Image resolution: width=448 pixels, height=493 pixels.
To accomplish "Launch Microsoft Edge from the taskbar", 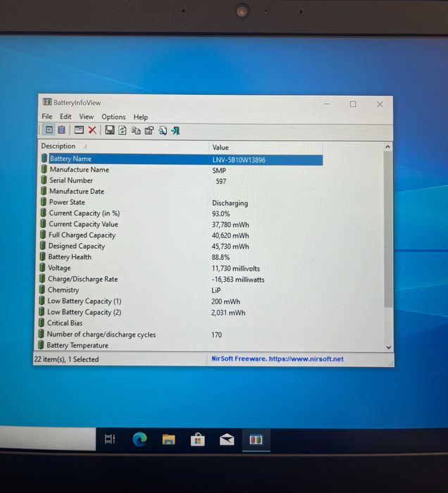I will pyautogui.click(x=139, y=439).
